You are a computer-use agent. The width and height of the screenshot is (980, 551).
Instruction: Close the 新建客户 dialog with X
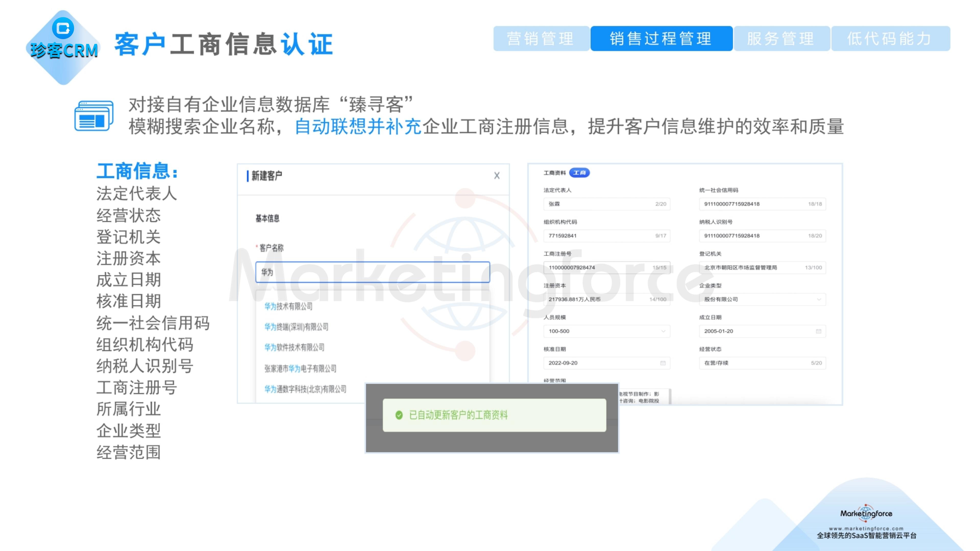click(x=496, y=175)
